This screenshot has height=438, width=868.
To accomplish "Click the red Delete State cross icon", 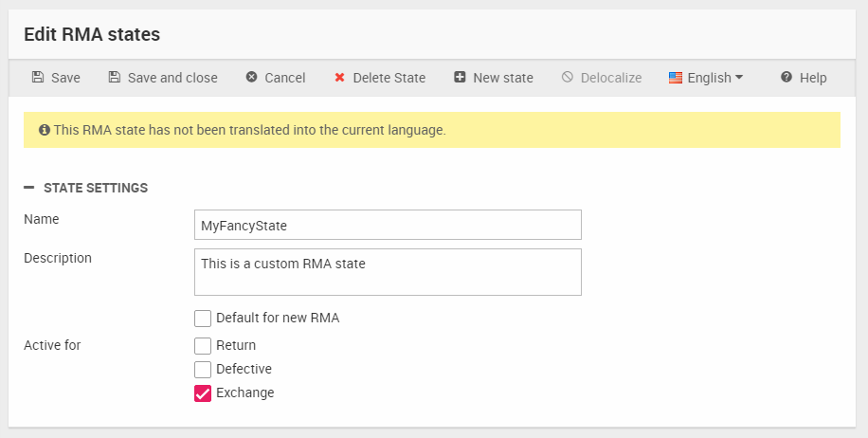I will pos(339,78).
